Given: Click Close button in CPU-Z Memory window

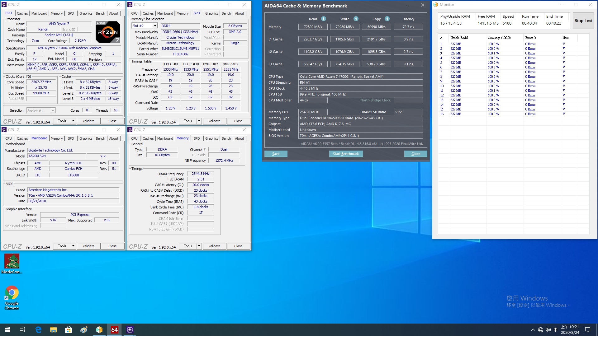Looking at the screenshot, I should click(x=238, y=246).
